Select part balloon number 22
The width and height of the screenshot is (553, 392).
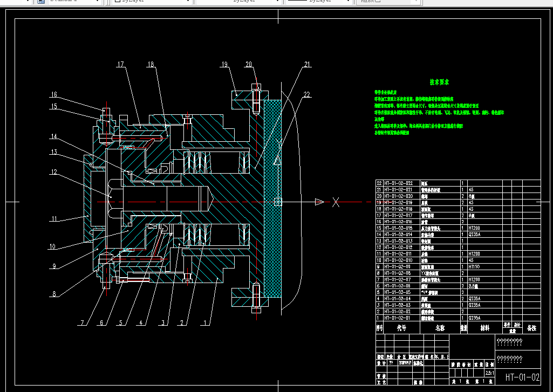(x=307, y=95)
